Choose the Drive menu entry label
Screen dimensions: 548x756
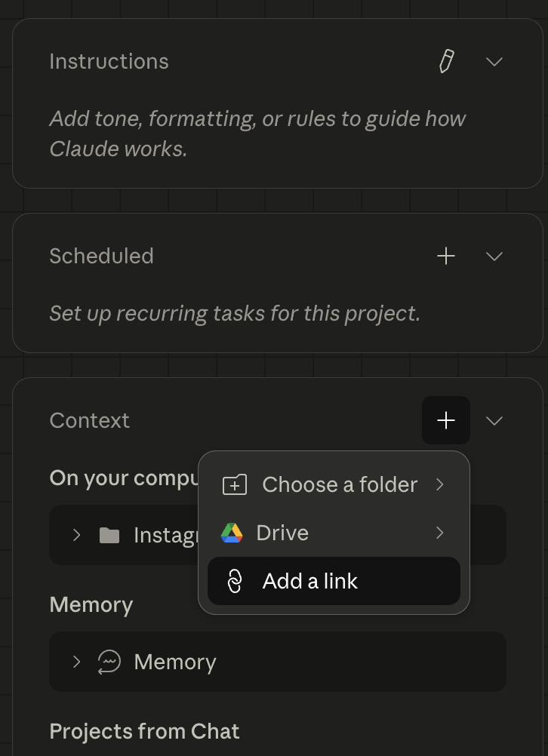[282, 533]
